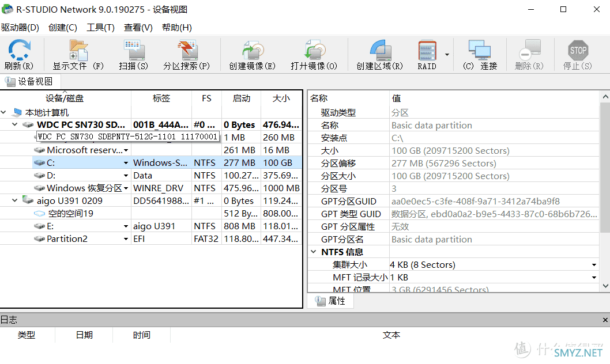
Task: Click the log panel 时间 column header
Action: point(142,335)
